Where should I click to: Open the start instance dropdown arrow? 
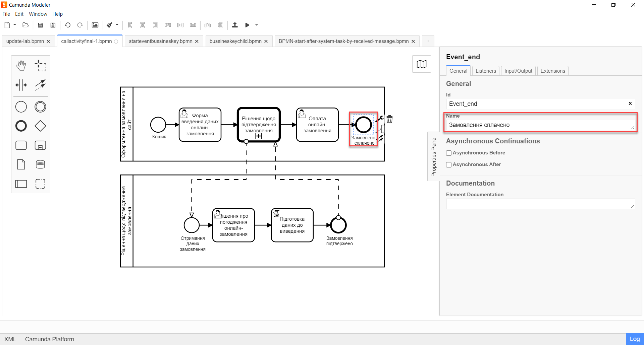click(257, 25)
